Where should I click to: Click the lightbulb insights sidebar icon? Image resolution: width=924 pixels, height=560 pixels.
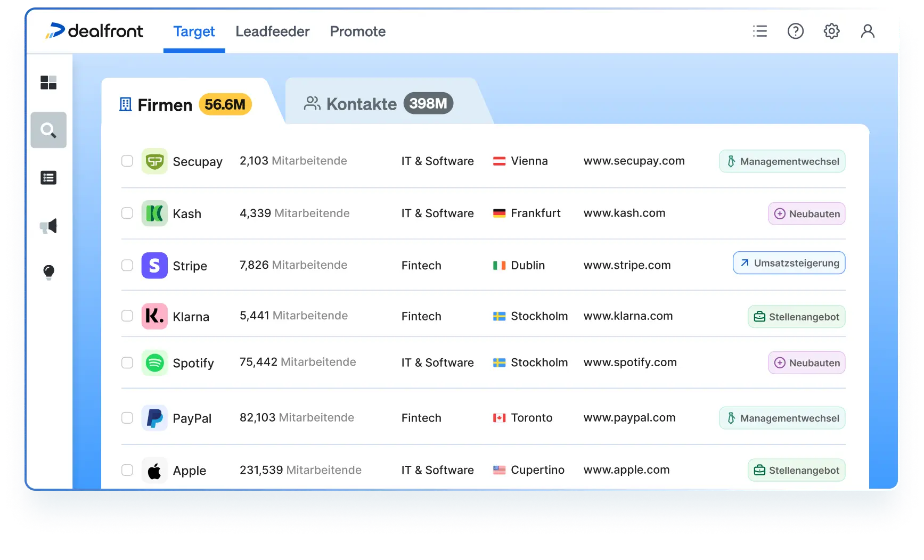coord(48,273)
